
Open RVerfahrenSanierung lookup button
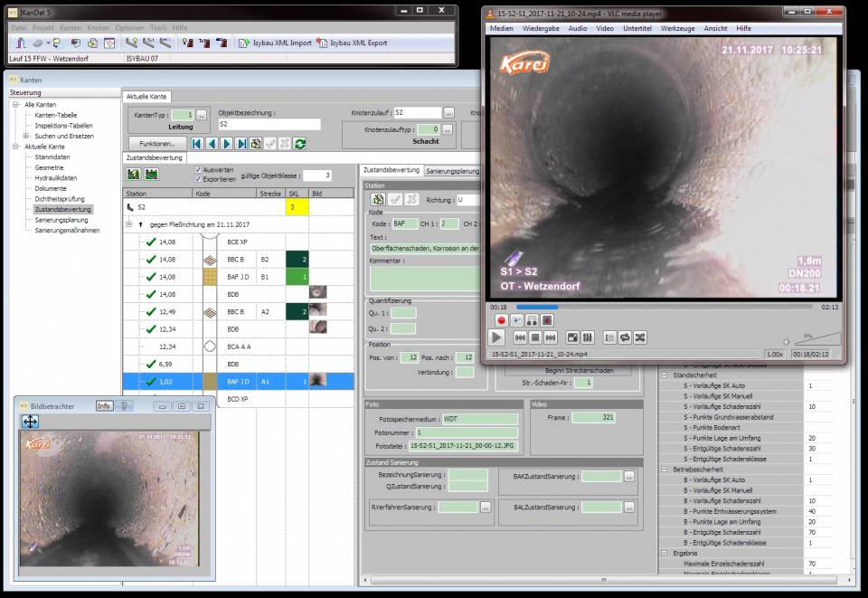click(x=486, y=508)
